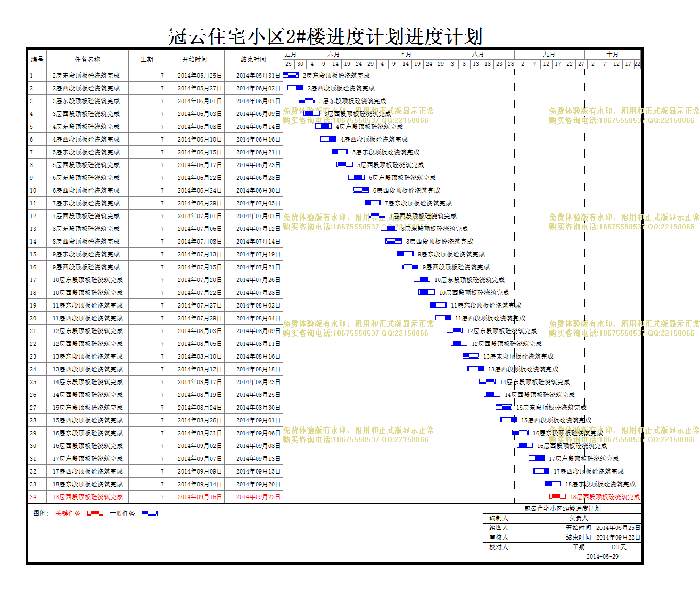The height and width of the screenshot is (589, 700).
Task: Select task name 6层东段顶板砼浇筑完成 in the table
Action: (x=86, y=178)
